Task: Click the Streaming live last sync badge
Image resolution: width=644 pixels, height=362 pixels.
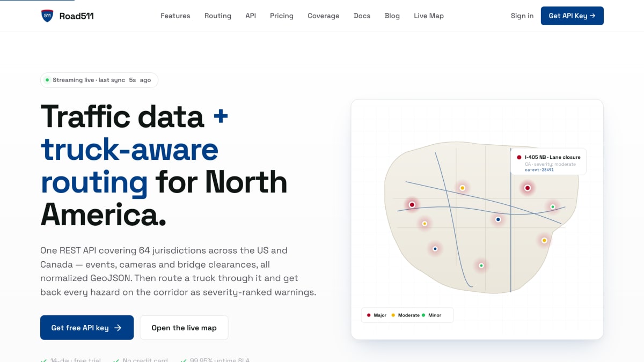Action: [x=99, y=80]
